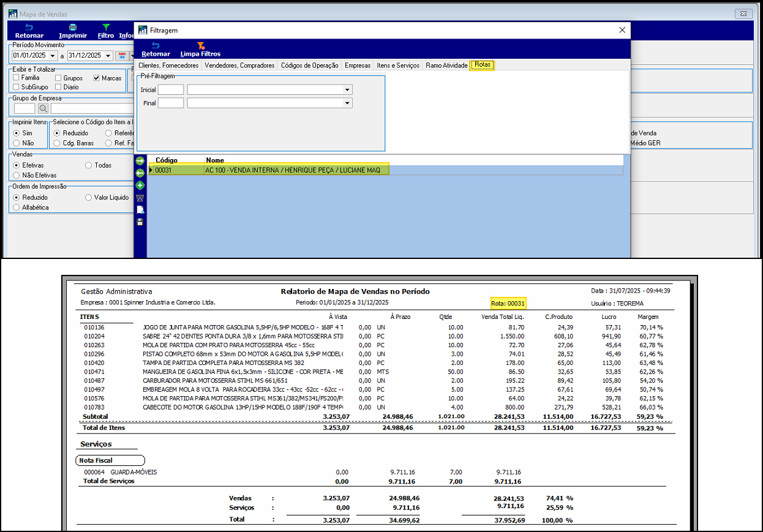Screen dimensions: 763x532
Task: Click Retornar in the Filtragem window
Action: point(156,50)
